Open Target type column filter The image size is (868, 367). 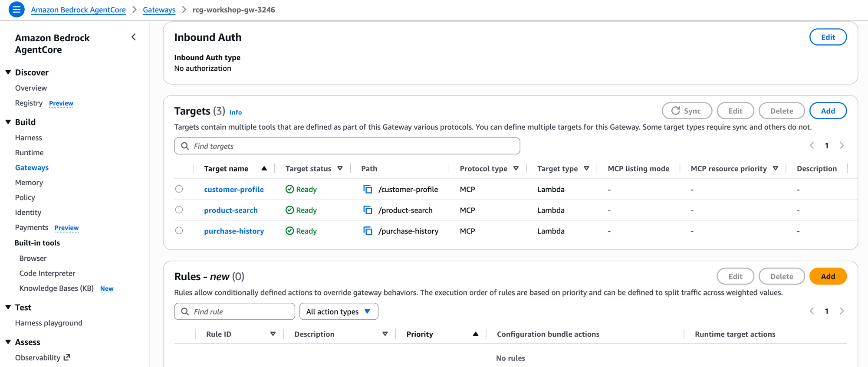tap(586, 168)
